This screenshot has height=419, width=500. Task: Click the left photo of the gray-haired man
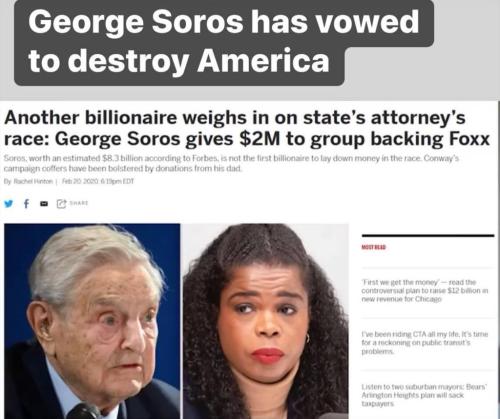coord(92,321)
